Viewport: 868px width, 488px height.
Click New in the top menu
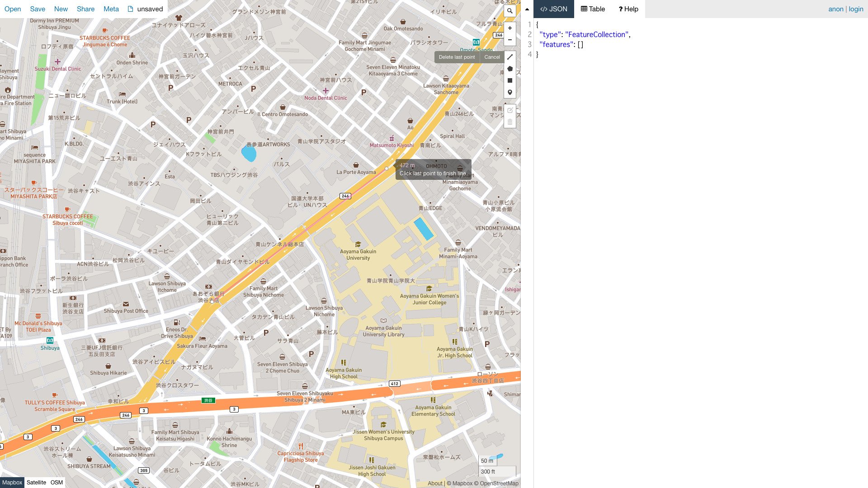click(x=61, y=9)
